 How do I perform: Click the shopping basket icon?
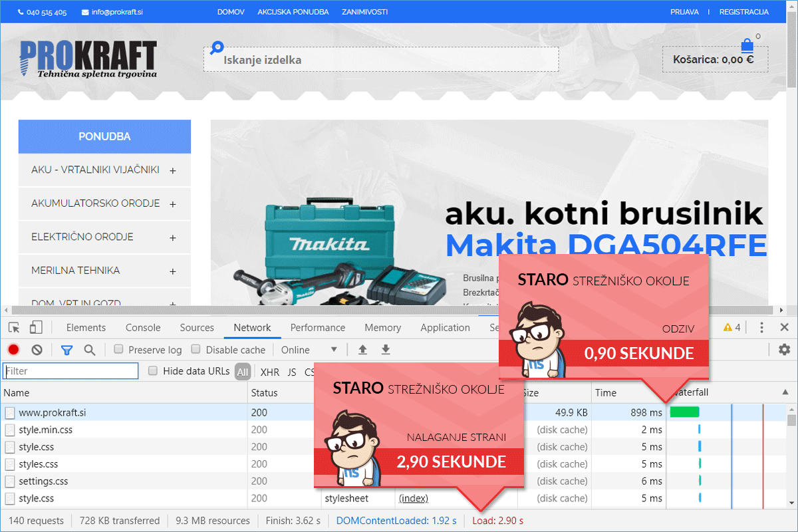[x=747, y=46]
